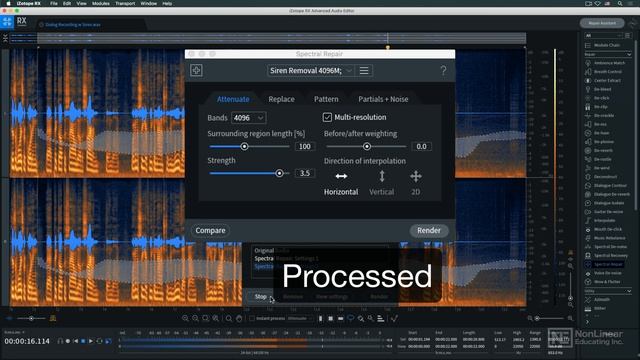Select Vertical interpolation direction
640x360 pixels.
[x=382, y=183]
